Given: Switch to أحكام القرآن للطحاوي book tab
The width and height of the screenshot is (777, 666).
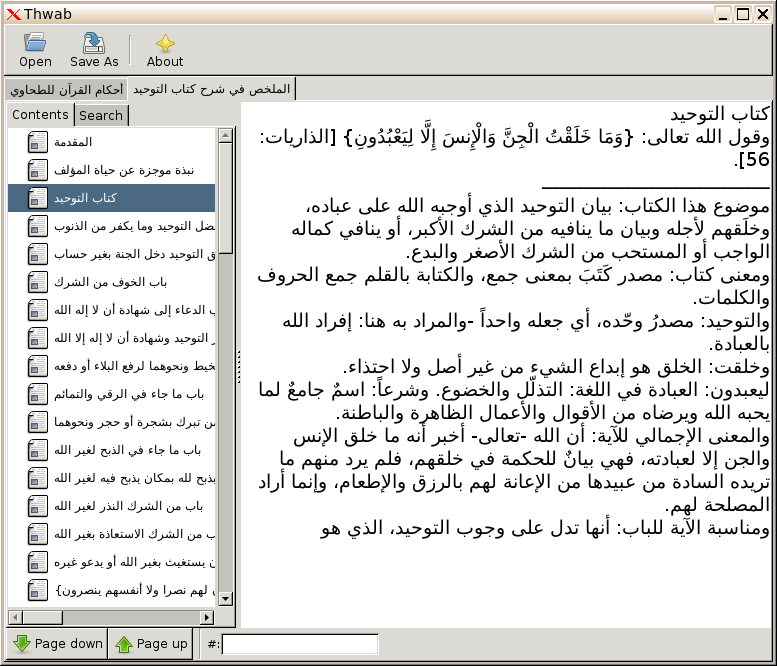Looking at the screenshot, I should pos(67,89).
